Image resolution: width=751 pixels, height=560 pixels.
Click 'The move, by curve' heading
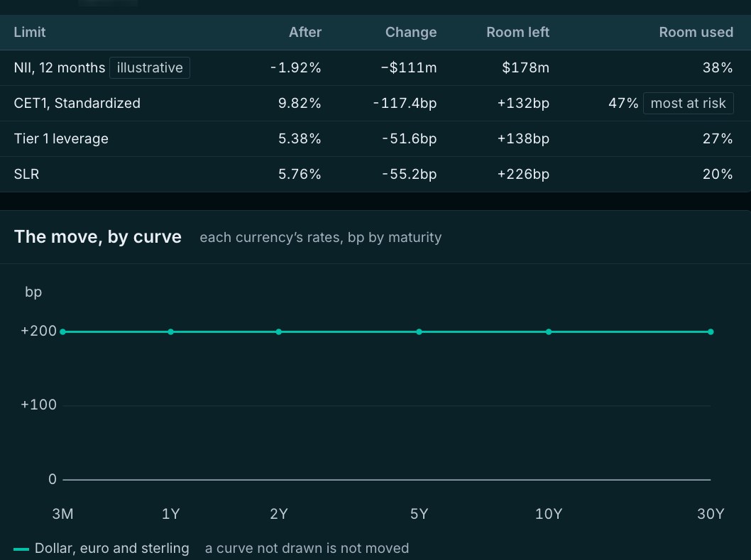[98, 236]
